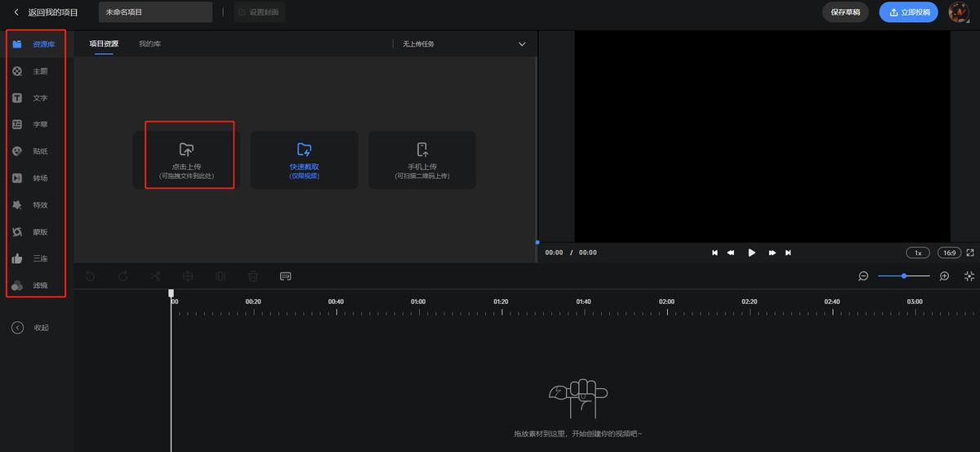Click the 保存草稿 save draft button

pyautogui.click(x=845, y=12)
